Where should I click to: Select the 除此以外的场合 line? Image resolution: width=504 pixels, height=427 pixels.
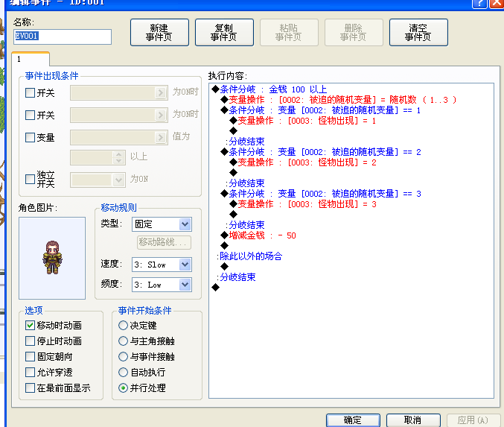249,256
